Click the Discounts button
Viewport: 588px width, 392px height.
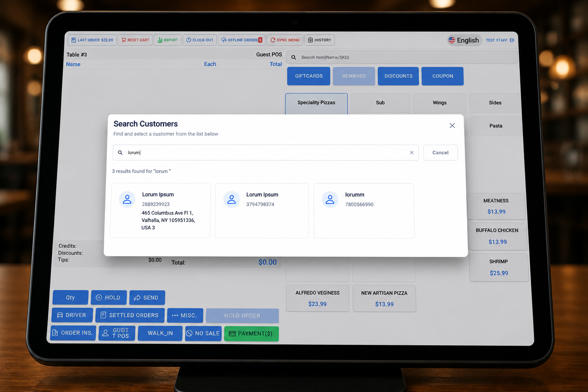398,76
